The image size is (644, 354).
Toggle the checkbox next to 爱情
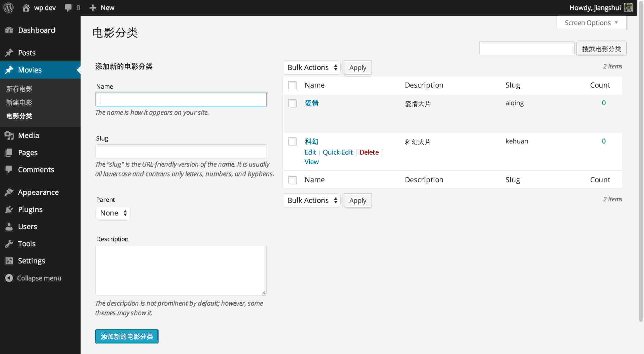tap(292, 103)
